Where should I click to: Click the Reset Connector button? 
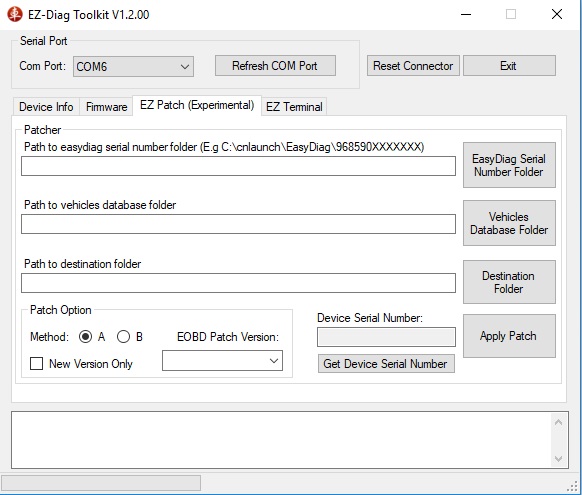(x=413, y=66)
